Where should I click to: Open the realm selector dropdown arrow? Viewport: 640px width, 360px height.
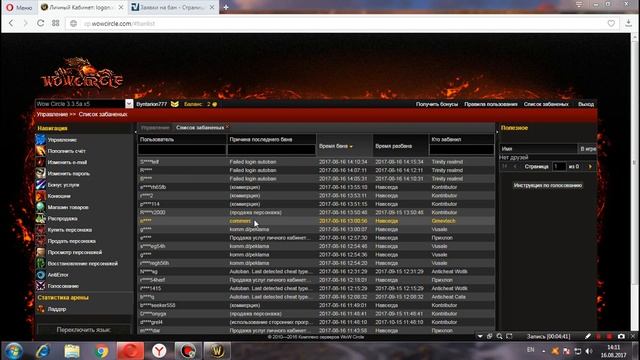(x=129, y=104)
